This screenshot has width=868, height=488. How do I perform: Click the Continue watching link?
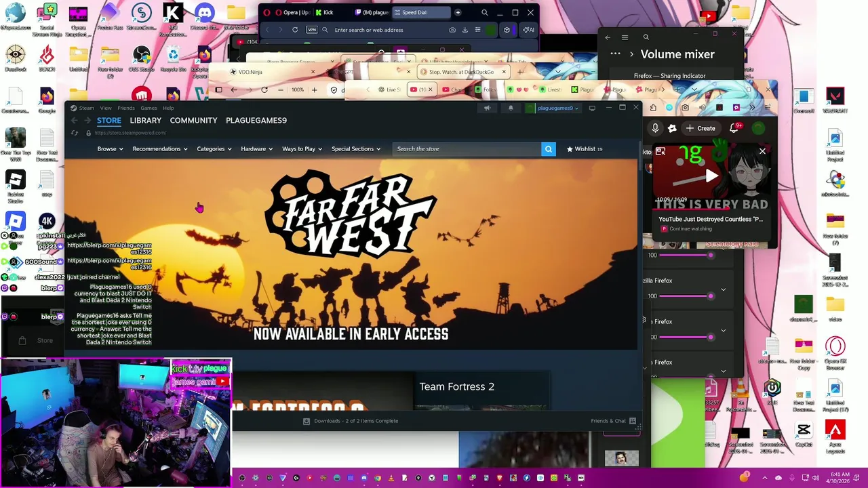pyautogui.click(x=690, y=229)
